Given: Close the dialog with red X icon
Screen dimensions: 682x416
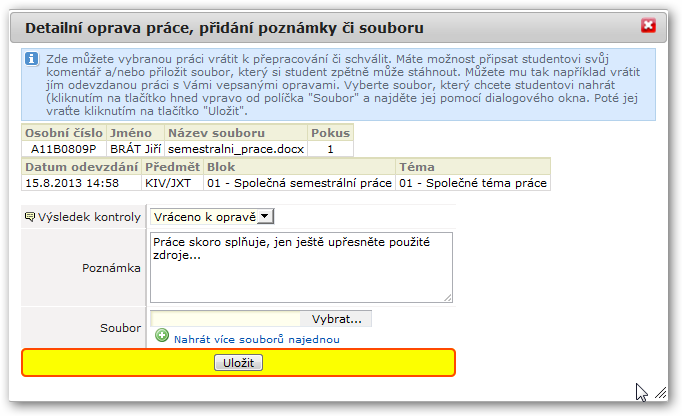Looking at the screenshot, I should tap(648, 26).
